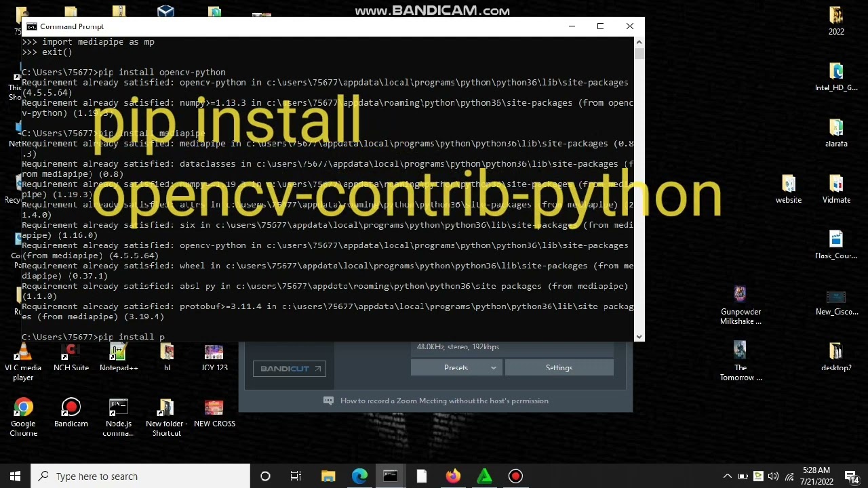868x488 pixels.
Task: Expand the Presets dropdown in Bandicam
Action: click(456, 367)
